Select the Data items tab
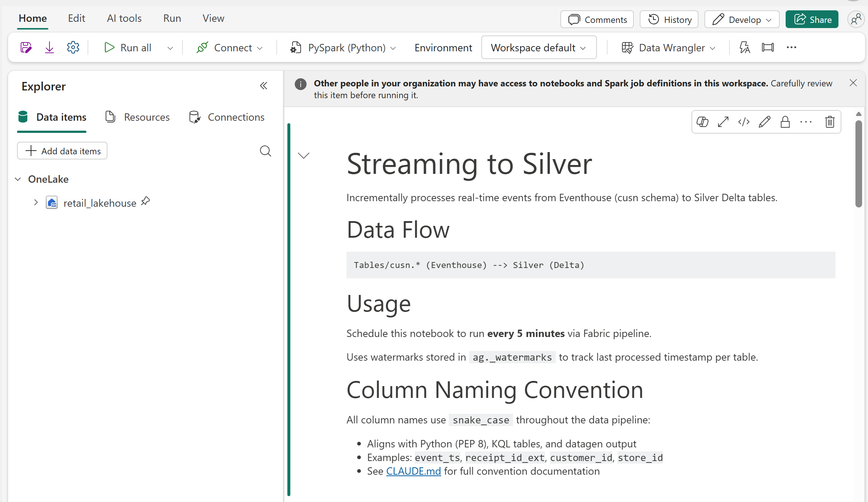 [52, 117]
